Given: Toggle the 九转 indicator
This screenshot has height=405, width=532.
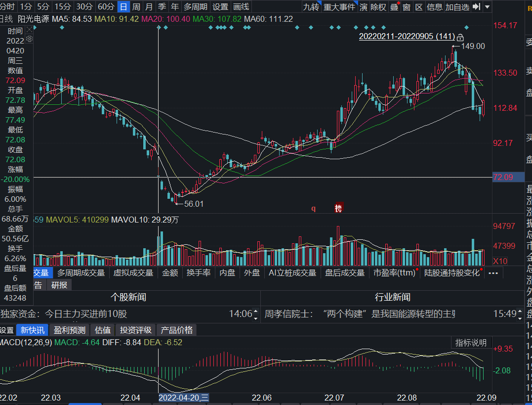Looking at the screenshot, I should click(x=311, y=7).
